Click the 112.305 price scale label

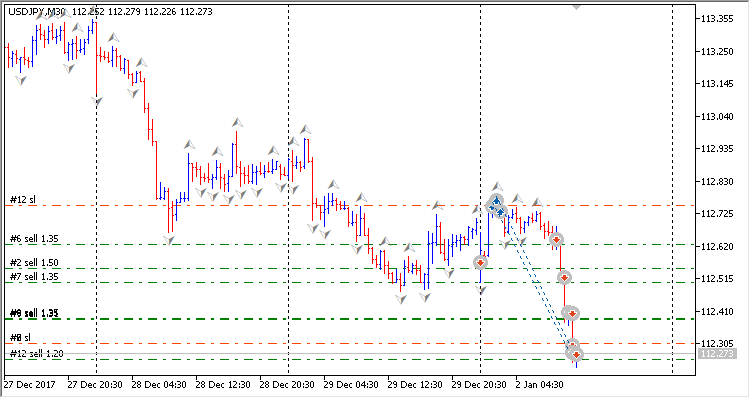pos(717,344)
